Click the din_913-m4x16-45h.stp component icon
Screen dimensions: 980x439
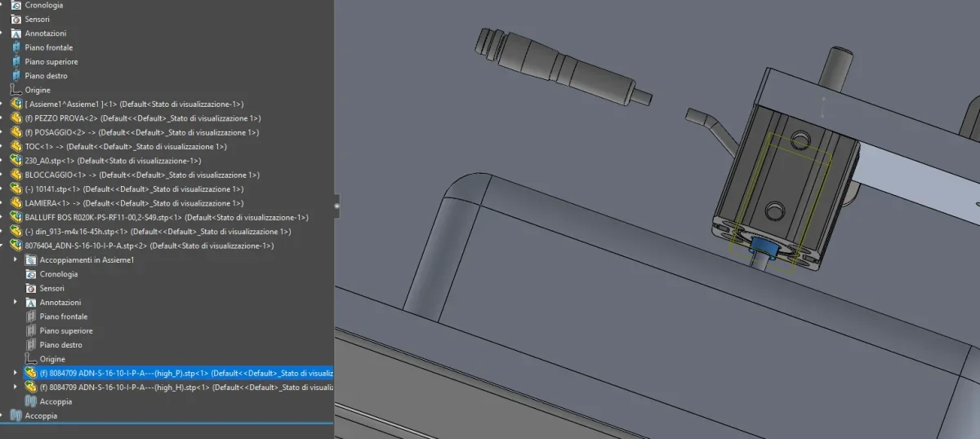[x=16, y=231]
